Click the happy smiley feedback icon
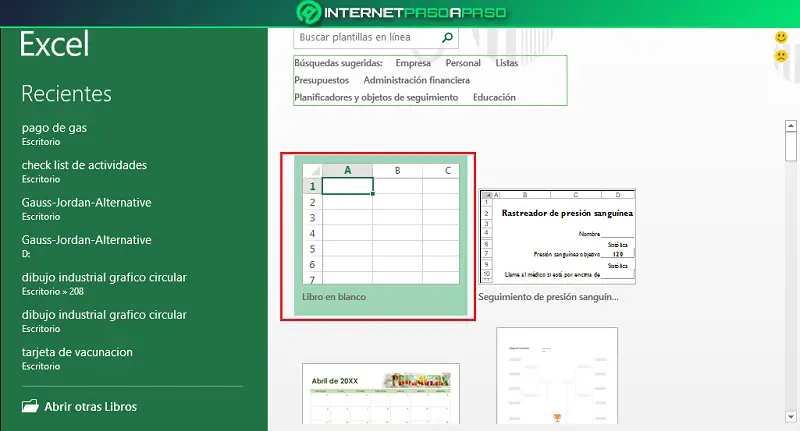The width and height of the screenshot is (800, 431). 781,37
